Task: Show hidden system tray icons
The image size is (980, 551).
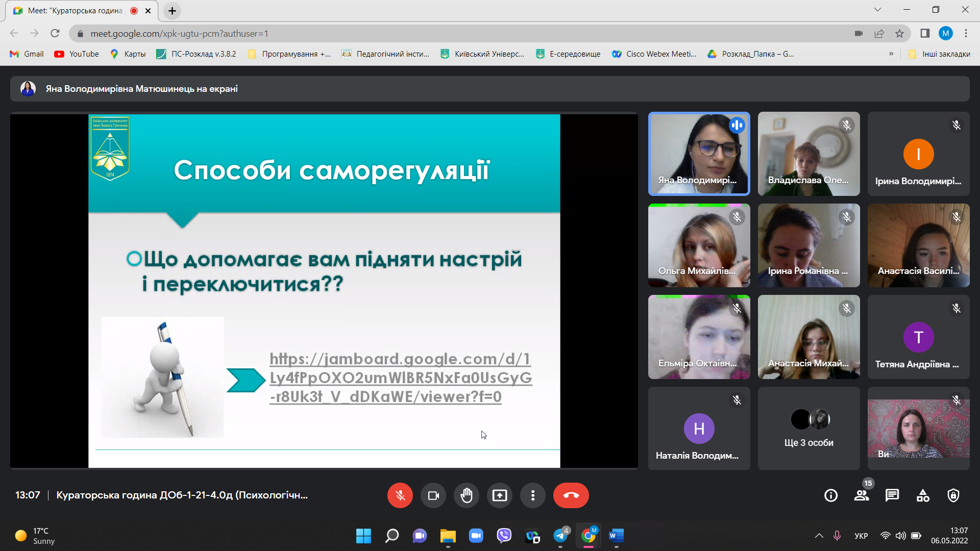Action: coord(819,536)
